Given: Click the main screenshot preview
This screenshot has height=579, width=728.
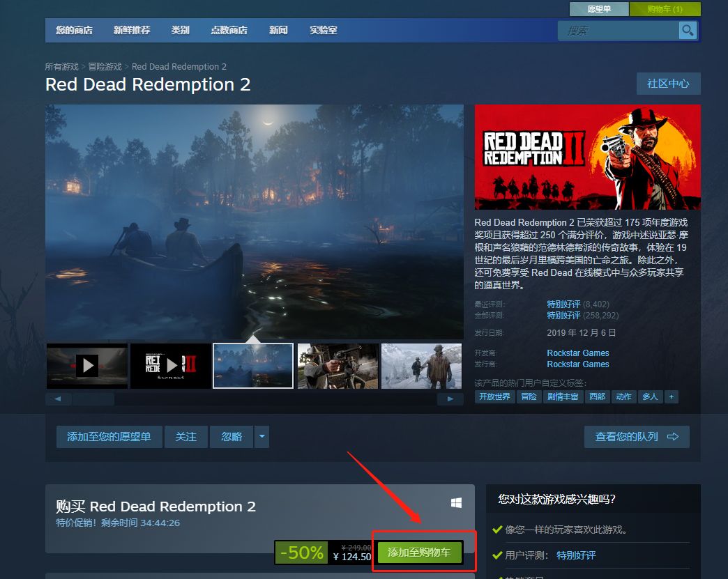Looking at the screenshot, I should pyautogui.click(x=255, y=222).
